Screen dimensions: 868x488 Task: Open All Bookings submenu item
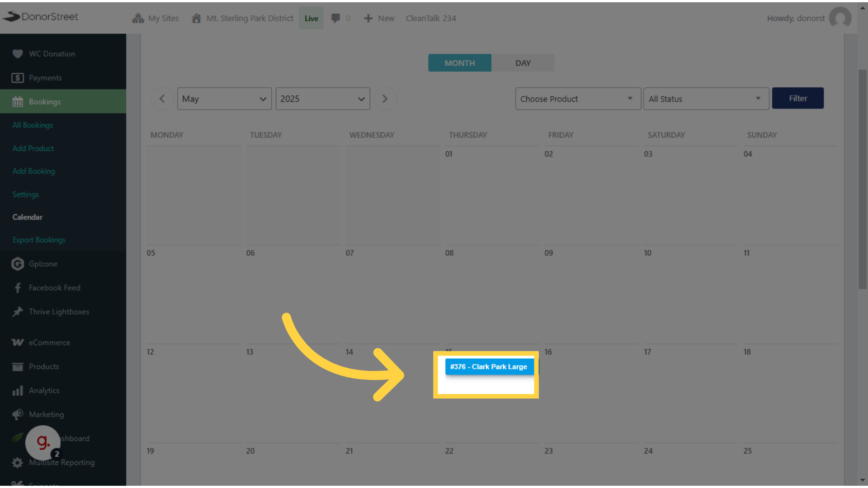pyautogui.click(x=33, y=125)
